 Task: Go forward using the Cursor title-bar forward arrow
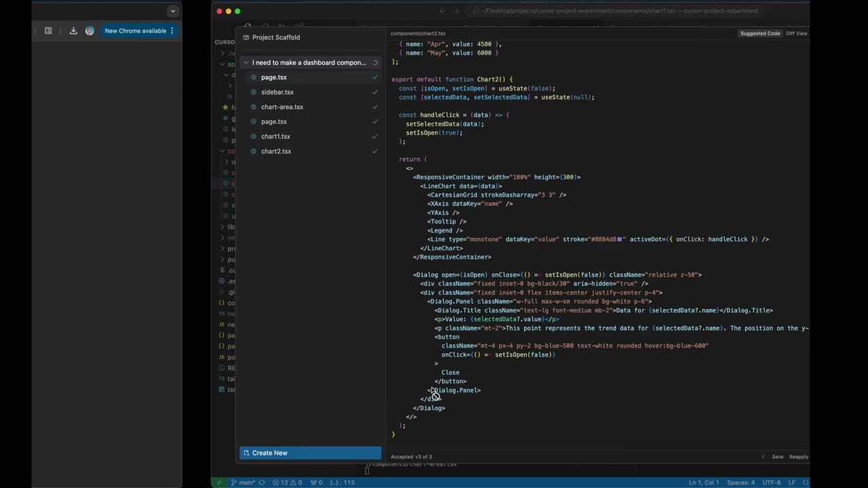(456, 11)
